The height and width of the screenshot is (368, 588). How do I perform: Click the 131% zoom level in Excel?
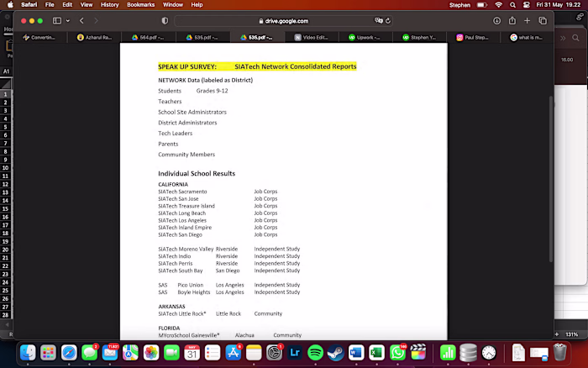[572, 334]
